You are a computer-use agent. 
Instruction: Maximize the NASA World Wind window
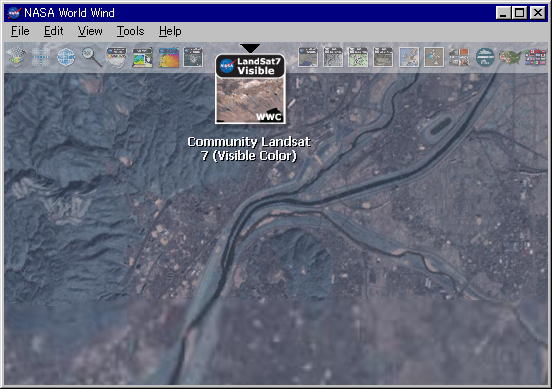click(520, 13)
